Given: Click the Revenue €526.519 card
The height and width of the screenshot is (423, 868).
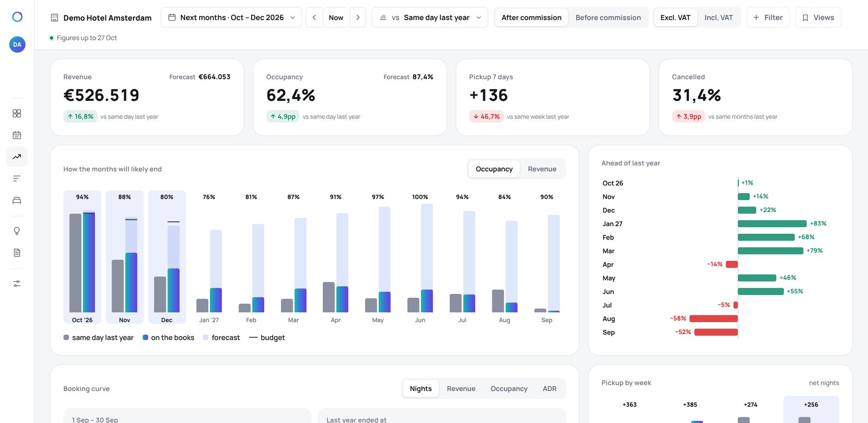Looking at the screenshot, I should tap(147, 97).
